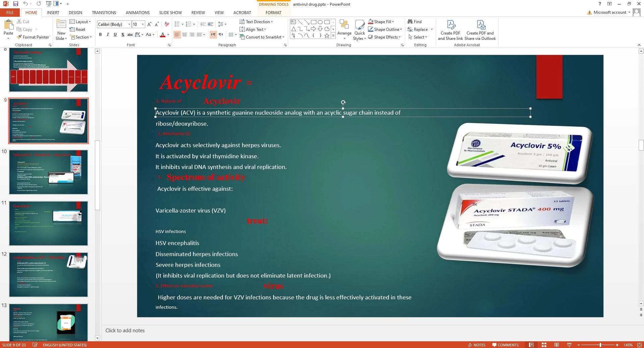Decrease font size
The width and height of the screenshot is (644, 348).
pos(157,24)
